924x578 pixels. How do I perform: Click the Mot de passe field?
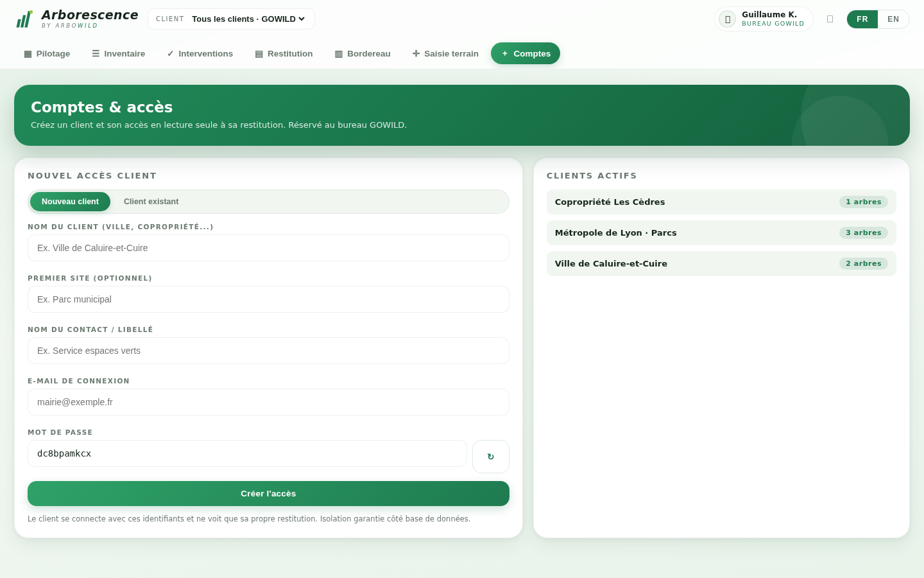point(247,453)
